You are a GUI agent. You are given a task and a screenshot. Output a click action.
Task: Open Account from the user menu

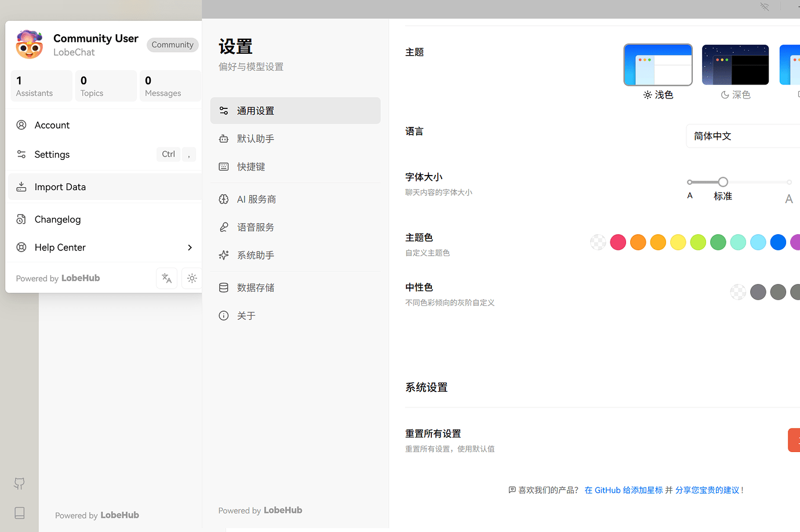point(104,125)
